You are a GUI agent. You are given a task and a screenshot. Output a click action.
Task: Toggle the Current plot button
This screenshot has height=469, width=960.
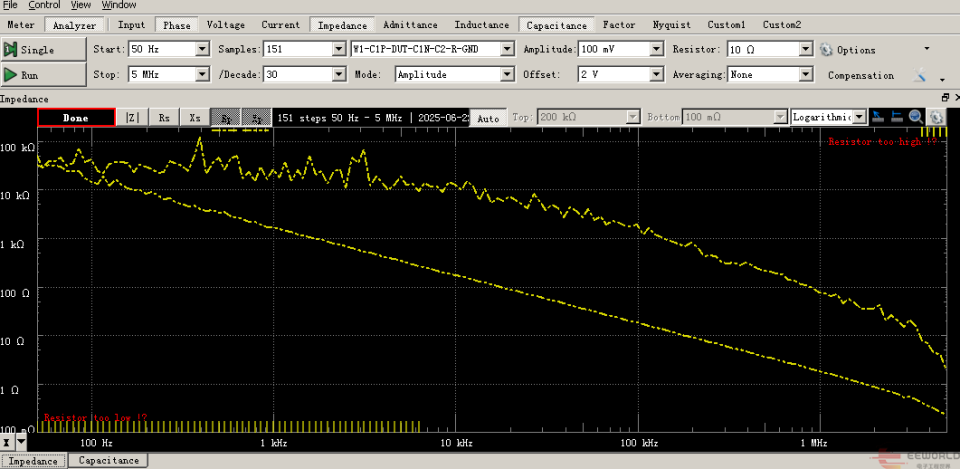click(280, 25)
